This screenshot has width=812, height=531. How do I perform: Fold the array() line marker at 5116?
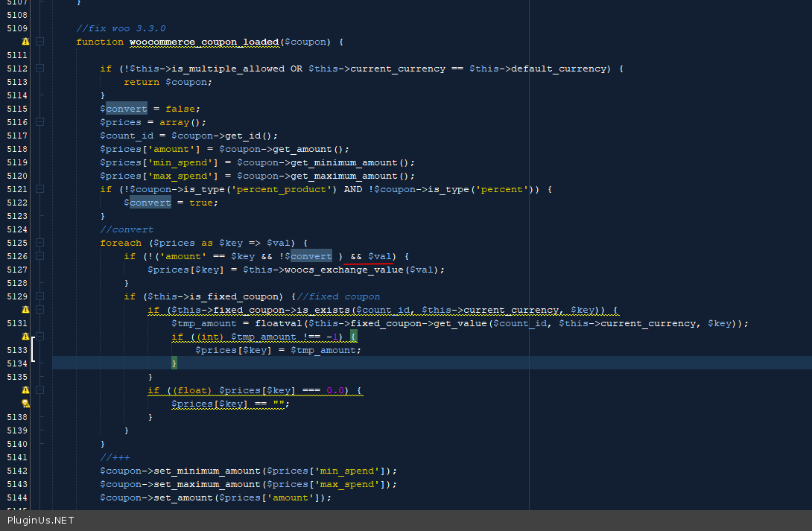click(40, 122)
